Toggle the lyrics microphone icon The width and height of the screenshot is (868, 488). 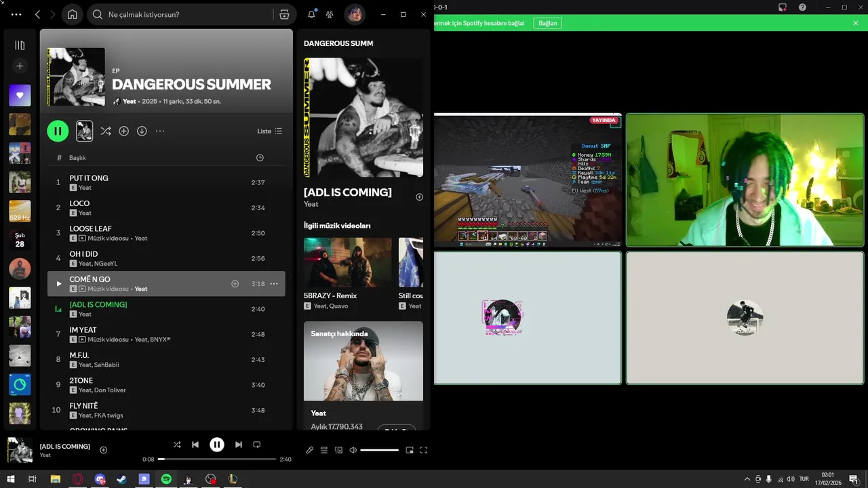(x=309, y=450)
